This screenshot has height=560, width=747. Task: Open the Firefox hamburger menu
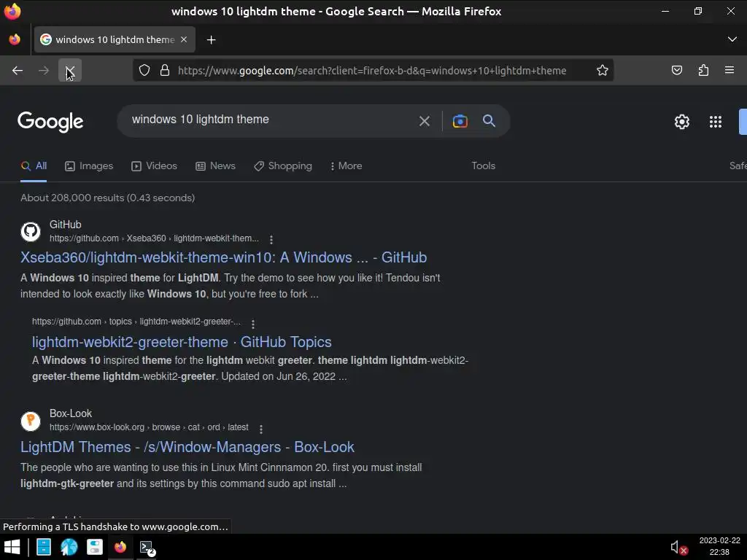(729, 71)
